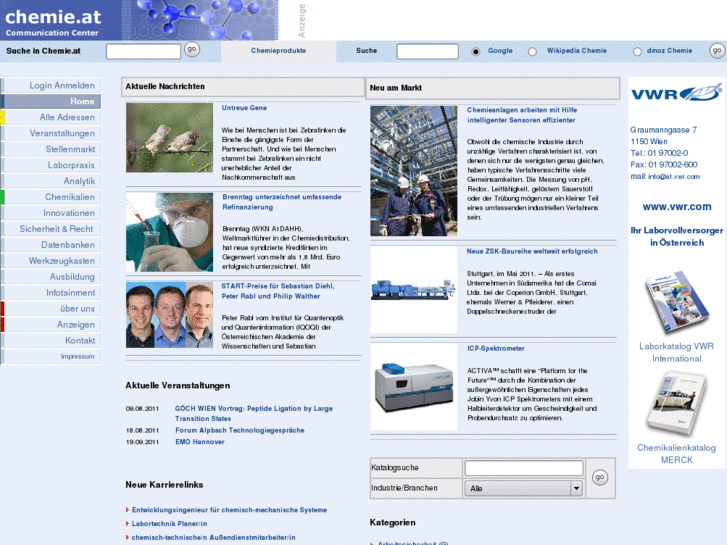The width and height of the screenshot is (727, 545).
Task: Open chemisch-technische/n Außendienstmitarbeiter/in link
Action: [x=213, y=538]
